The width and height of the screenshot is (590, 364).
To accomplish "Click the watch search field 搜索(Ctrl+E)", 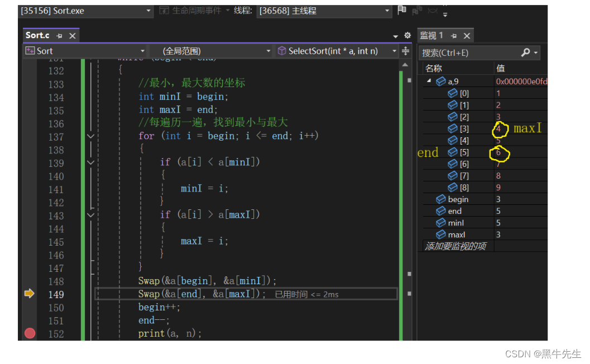I will [x=468, y=52].
